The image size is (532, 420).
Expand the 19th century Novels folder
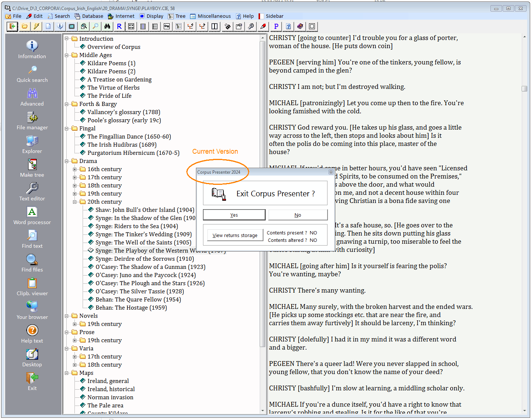[75, 324]
